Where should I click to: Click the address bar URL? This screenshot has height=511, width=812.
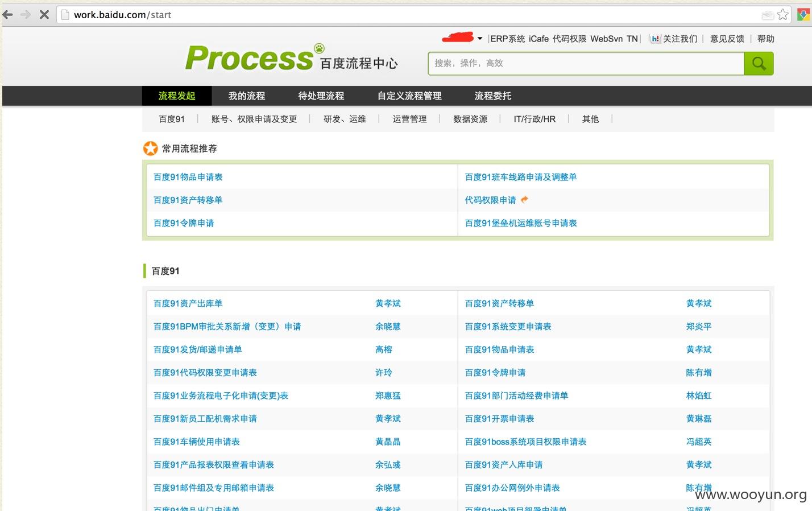tap(123, 15)
